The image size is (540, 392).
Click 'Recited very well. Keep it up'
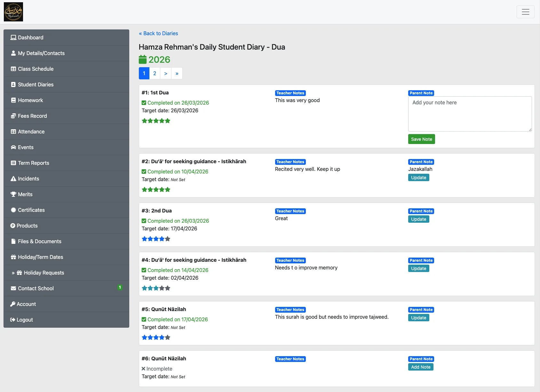(307, 169)
